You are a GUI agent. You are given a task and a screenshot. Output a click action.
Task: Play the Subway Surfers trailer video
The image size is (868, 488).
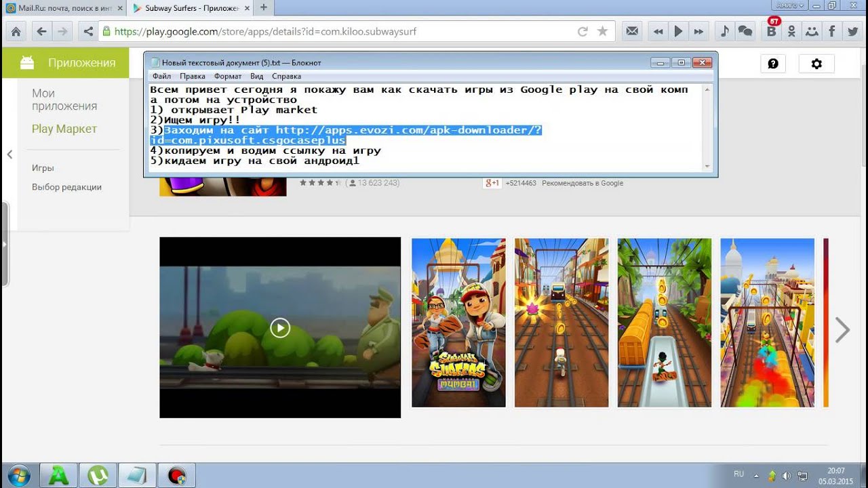point(280,328)
